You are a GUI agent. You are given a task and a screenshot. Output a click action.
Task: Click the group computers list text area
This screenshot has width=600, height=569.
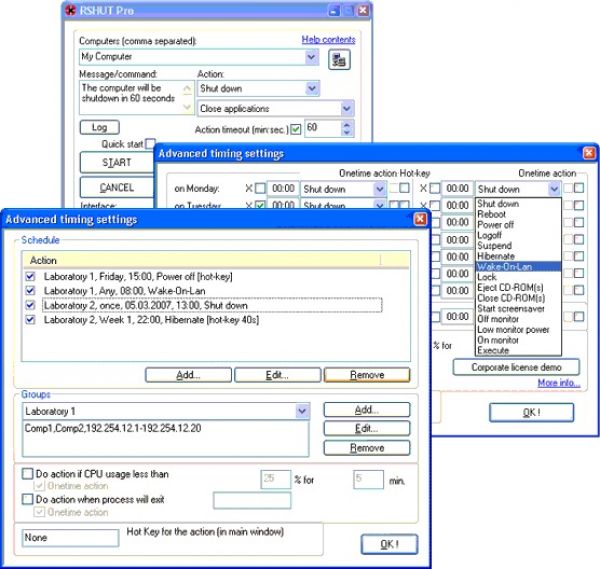tap(165, 439)
